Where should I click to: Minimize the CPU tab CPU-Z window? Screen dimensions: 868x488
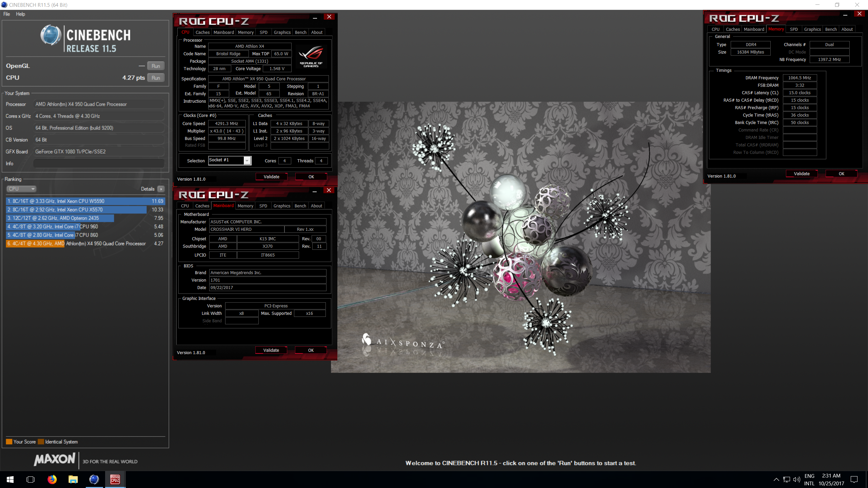click(x=315, y=17)
